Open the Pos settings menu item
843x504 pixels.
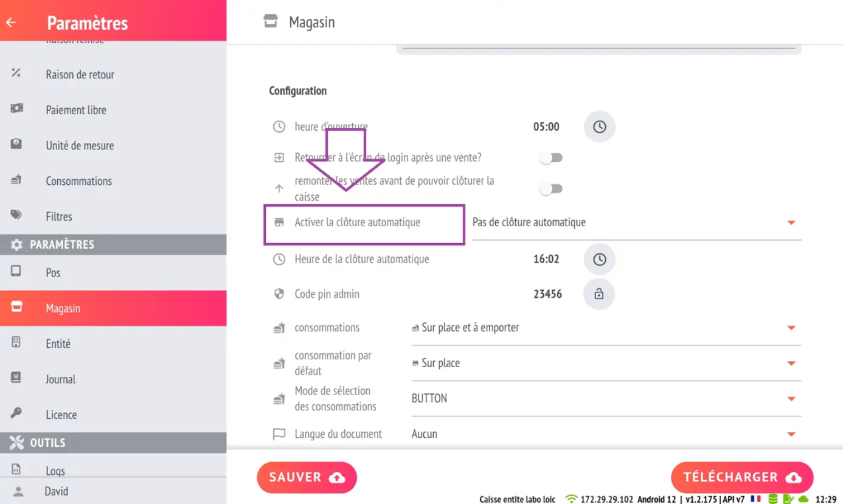point(113,272)
